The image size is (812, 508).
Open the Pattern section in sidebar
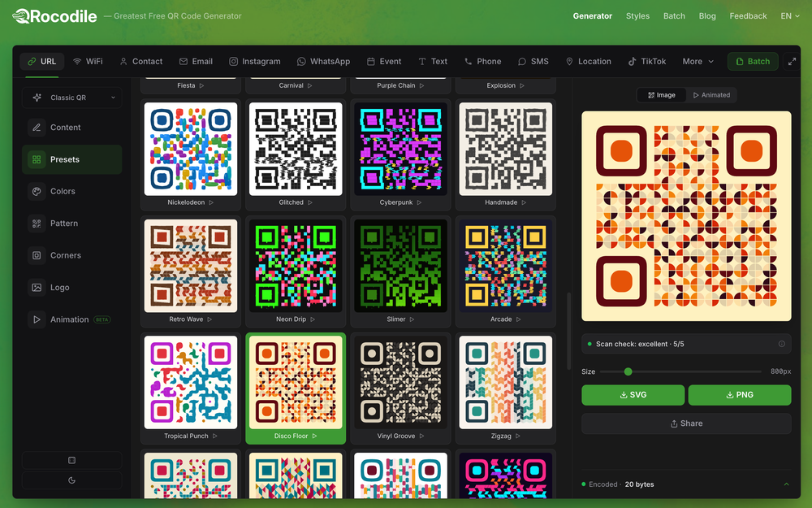coord(72,224)
